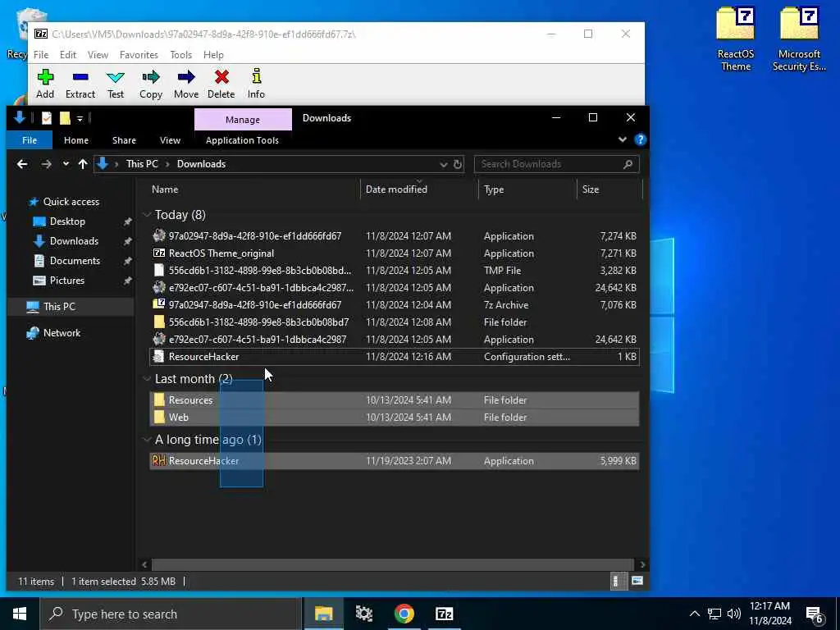Open the ReactOS Theme desktop icon
840x630 pixels.
point(736,39)
